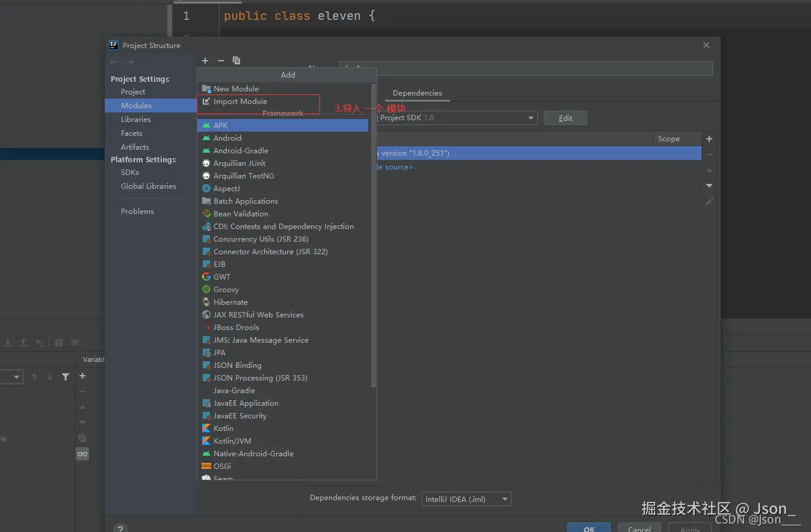Click Run to Cursor icon in debugger toolbar
Image resolution: width=811 pixels, height=532 pixels.
(39, 343)
